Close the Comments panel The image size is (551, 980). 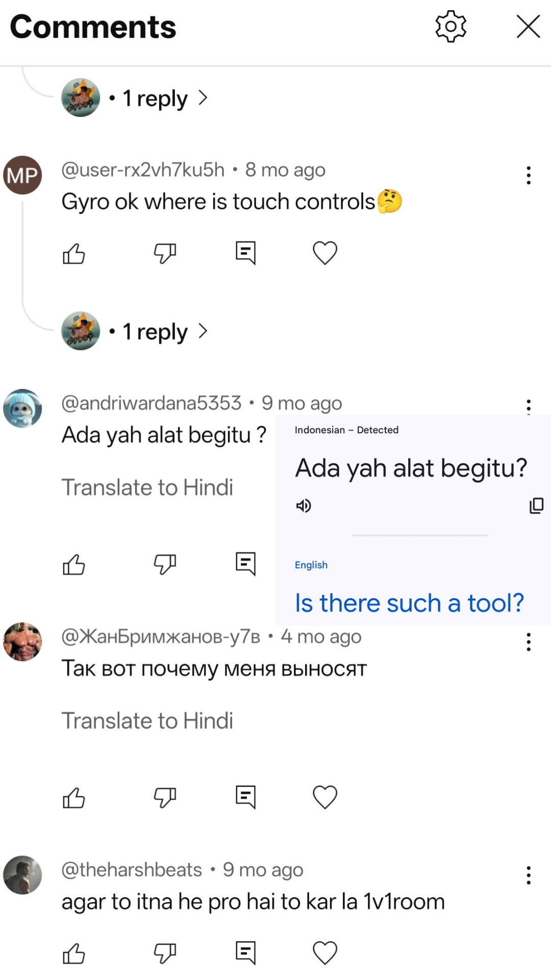528,27
